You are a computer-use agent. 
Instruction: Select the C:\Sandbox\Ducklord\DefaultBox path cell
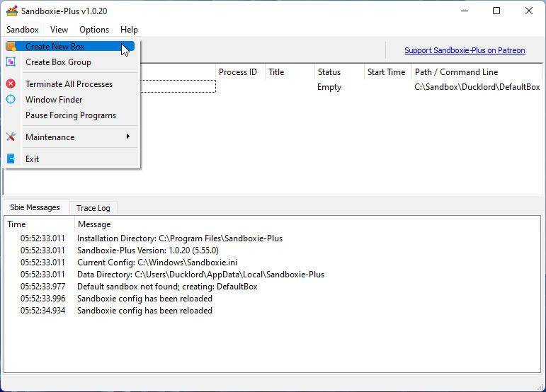pyautogui.click(x=477, y=87)
